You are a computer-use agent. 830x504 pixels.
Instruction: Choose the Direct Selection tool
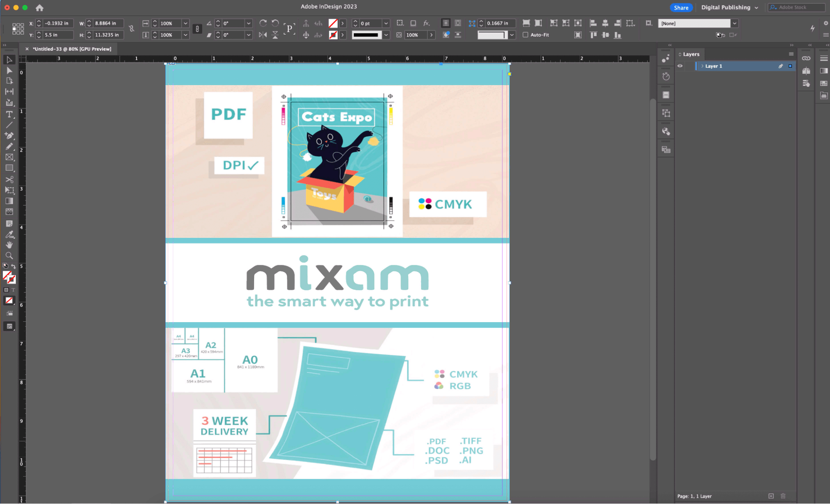click(9, 71)
